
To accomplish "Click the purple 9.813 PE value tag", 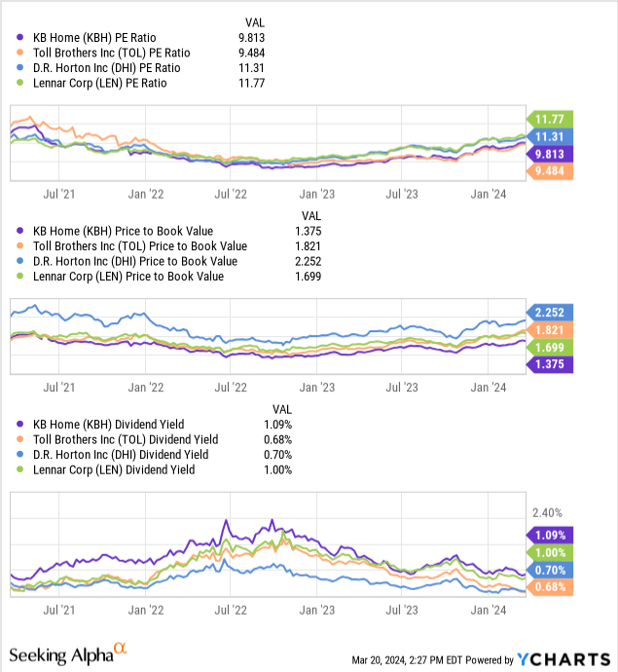I will 550,154.
